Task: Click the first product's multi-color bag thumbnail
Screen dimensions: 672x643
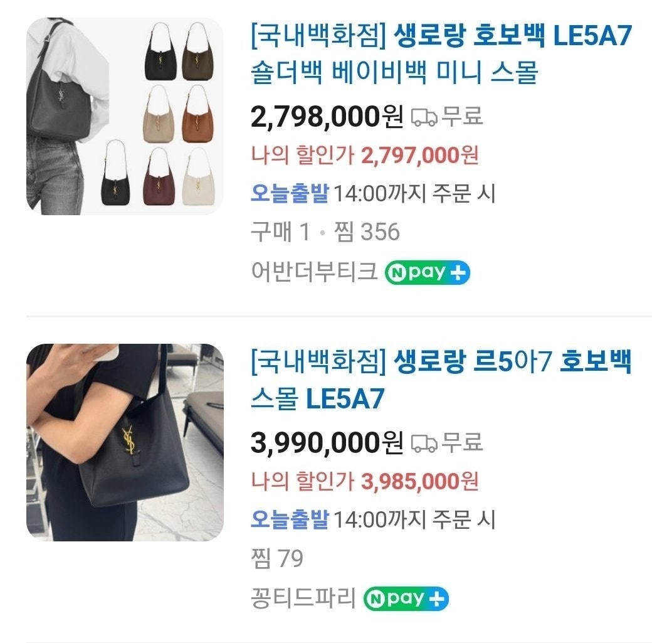Action: click(x=125, y=116)
